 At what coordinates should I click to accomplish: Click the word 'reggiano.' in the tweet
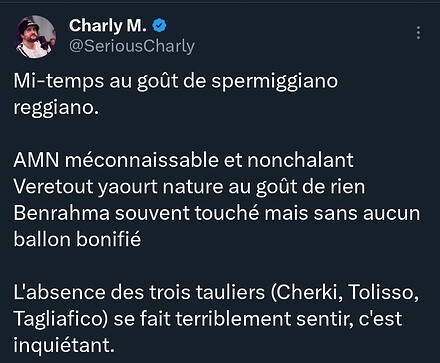[56, 108]
